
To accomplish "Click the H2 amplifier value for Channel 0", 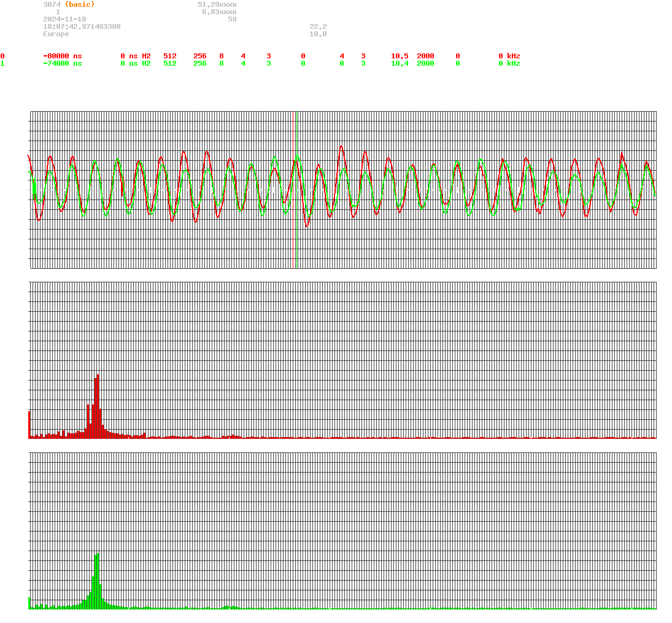I will click(145, 56).
